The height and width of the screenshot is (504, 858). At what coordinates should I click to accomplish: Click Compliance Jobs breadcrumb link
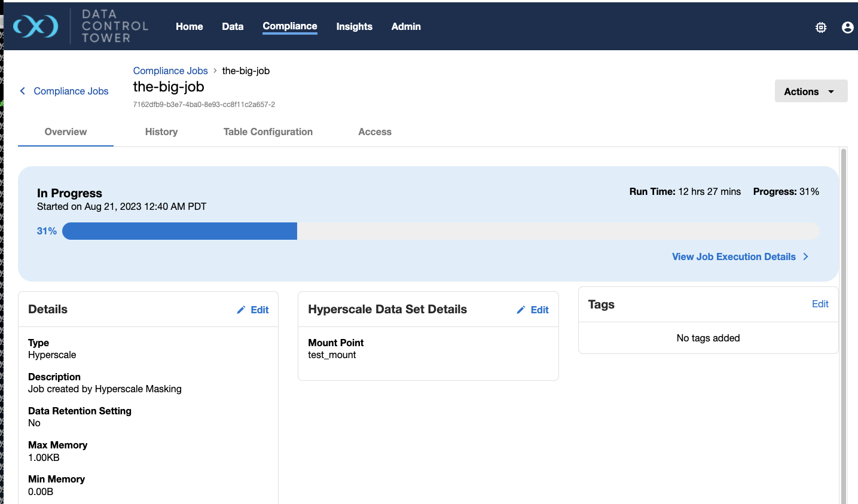point(170,71)
